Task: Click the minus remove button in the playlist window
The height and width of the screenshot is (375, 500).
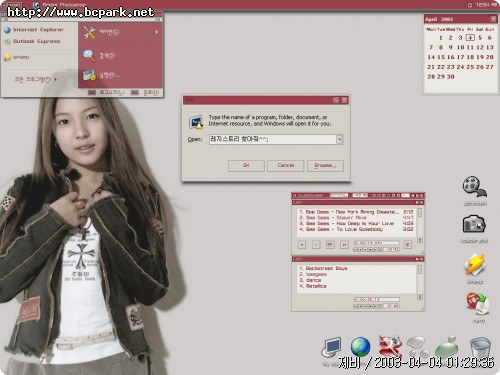Action: click(316, 245)
